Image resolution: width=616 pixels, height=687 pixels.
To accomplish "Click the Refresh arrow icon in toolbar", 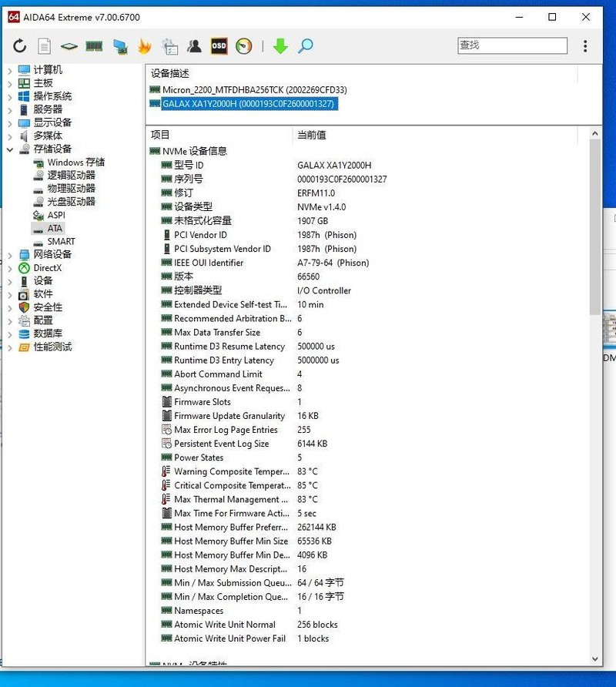I will coord(20,46).
